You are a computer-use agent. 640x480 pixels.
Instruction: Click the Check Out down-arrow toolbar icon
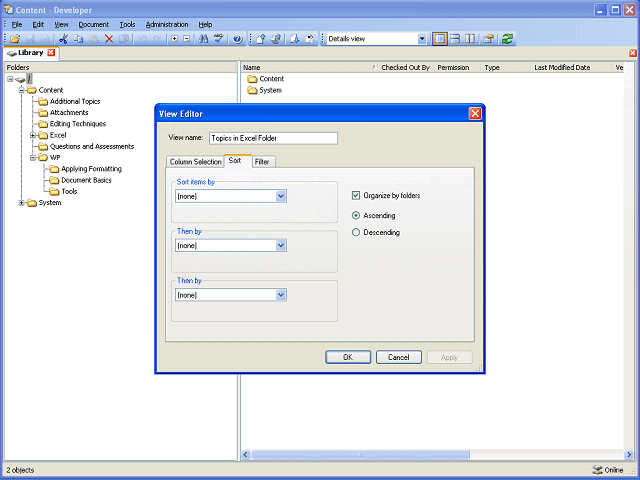[x=294, y=39]
